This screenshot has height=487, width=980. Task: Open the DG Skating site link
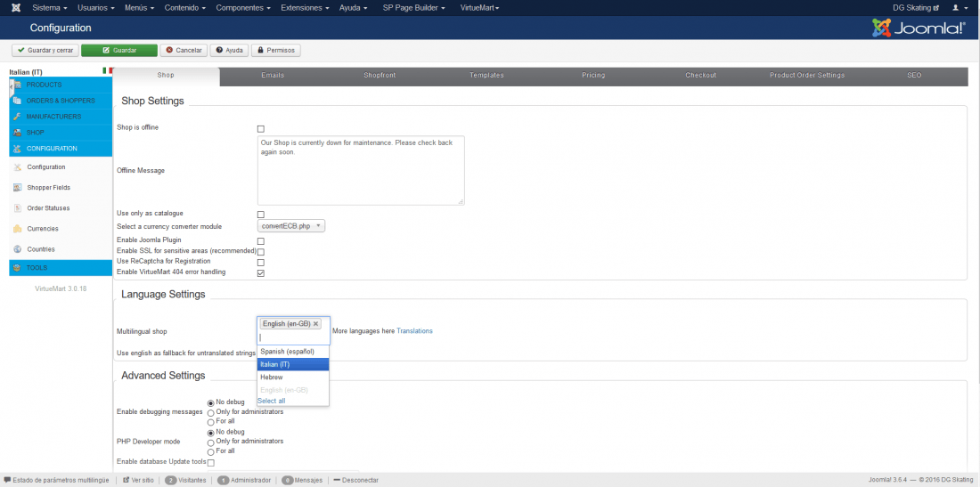[916, 7]
